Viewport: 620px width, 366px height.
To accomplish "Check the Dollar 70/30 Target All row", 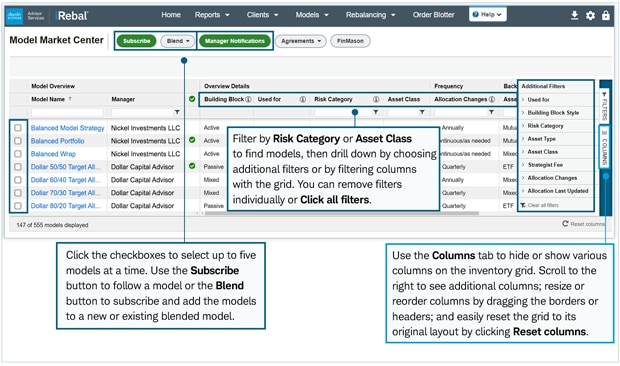I will [x=18, y=193].
